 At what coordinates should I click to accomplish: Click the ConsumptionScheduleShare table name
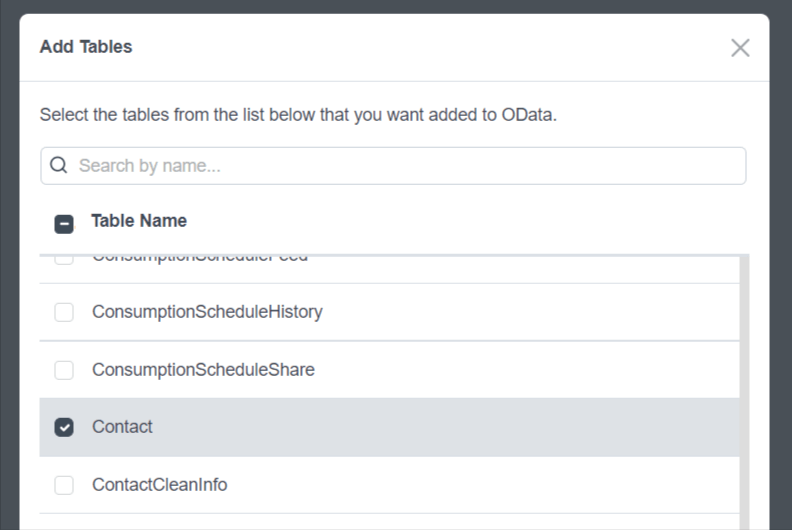tap(203, 370)
